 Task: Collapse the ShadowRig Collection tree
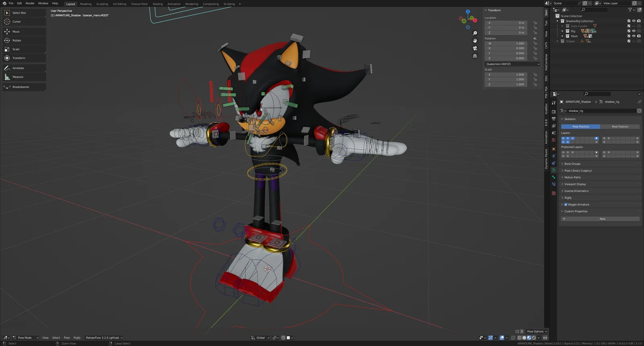click(557, 21)
